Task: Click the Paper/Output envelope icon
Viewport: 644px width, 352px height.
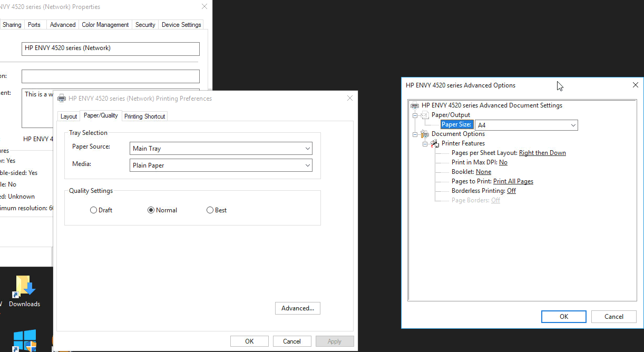Action: [x=425, y=115]
